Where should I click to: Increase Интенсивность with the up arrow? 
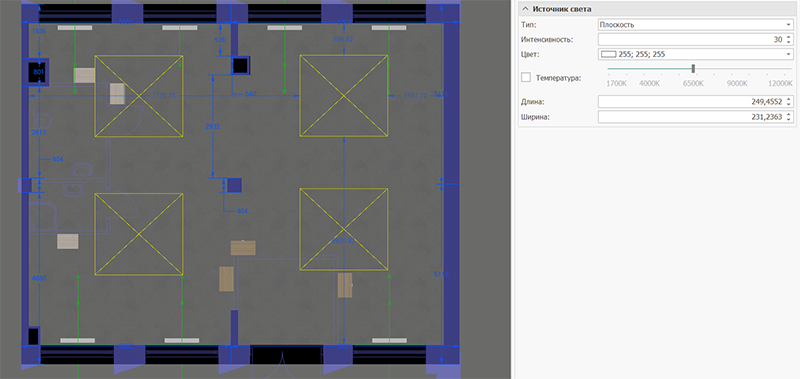point(789,37)
